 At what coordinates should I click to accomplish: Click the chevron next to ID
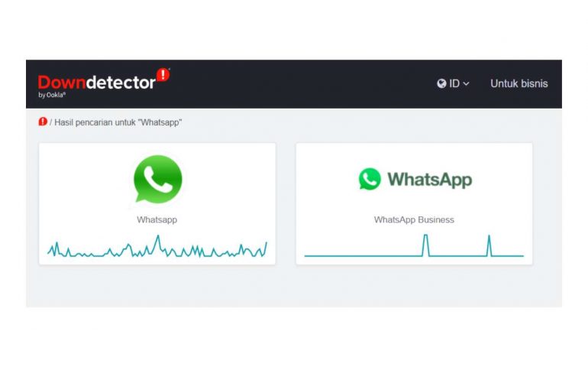pyautogui.click(x=466, y=84)
